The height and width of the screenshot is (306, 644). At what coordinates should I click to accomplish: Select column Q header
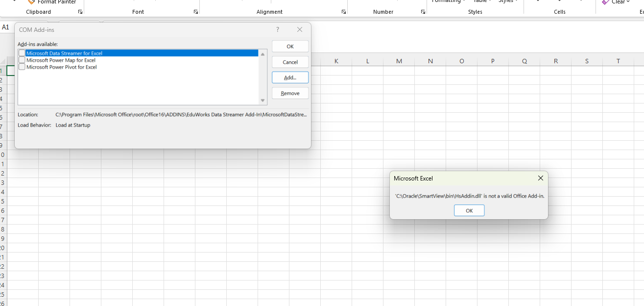click(525, 61)
